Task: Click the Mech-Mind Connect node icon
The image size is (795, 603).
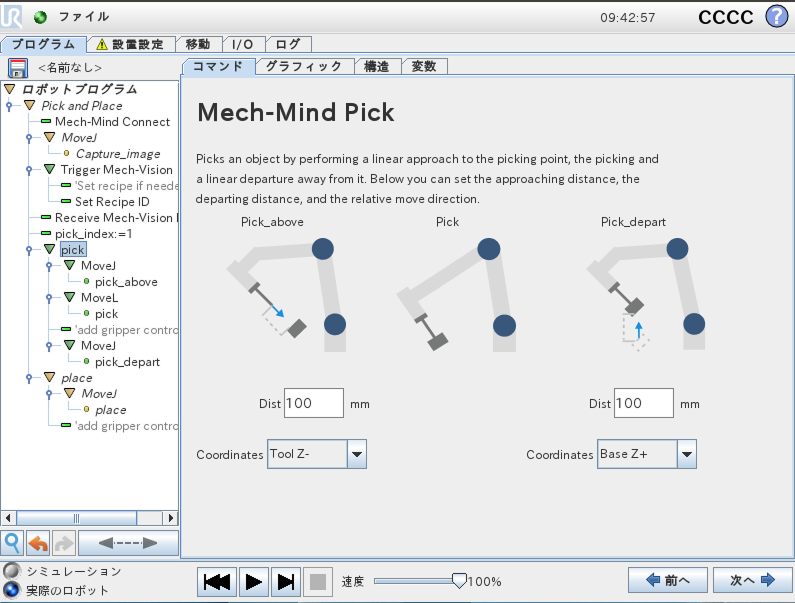Action: (x=46, y=121)
